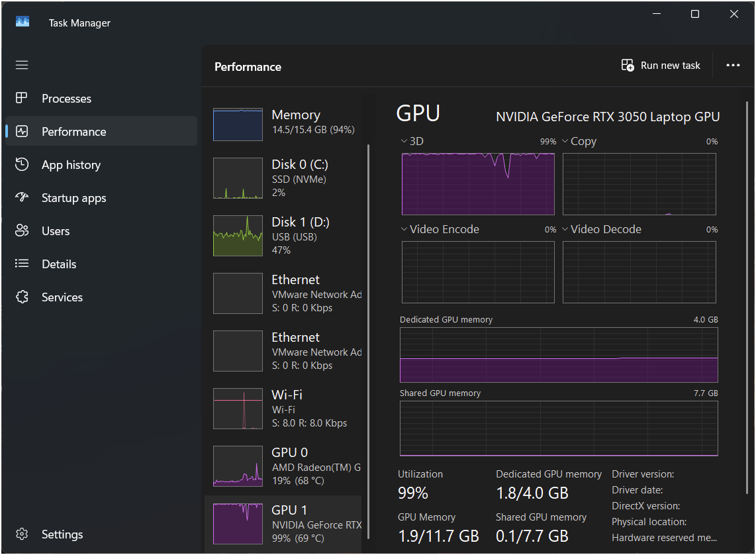Click the App history clock icon
Viewport: 756px width, 555px height.
22,164
